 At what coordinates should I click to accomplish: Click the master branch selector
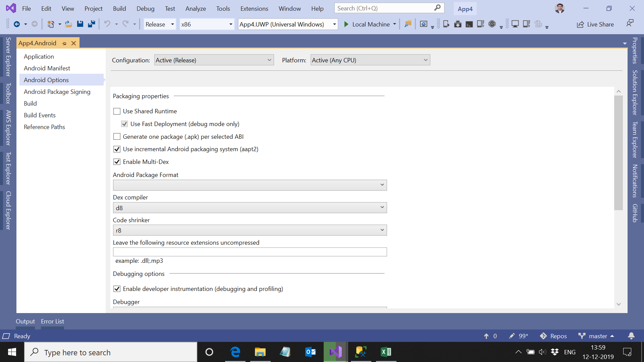point(596,336)
